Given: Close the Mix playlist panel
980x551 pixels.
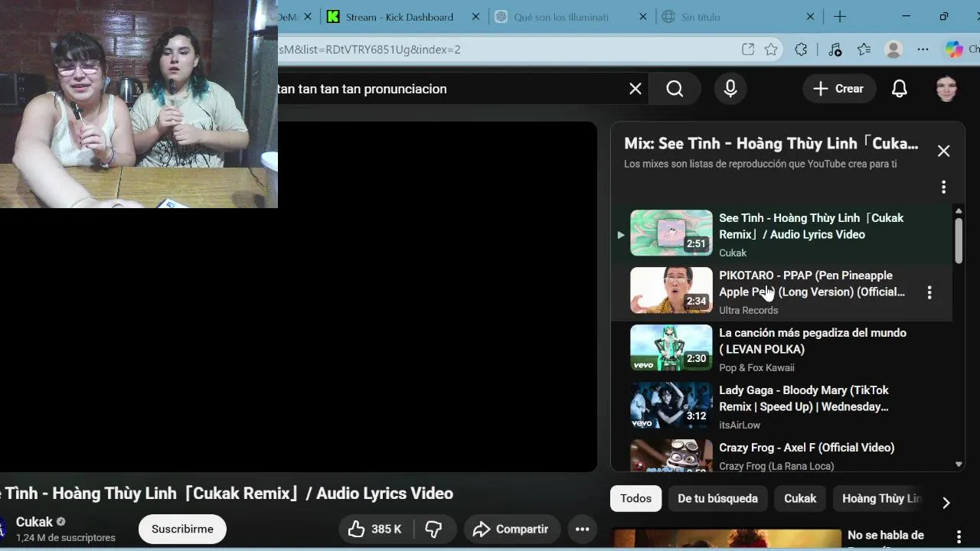Looking at the screenshot, I should [x=944, y=152].
